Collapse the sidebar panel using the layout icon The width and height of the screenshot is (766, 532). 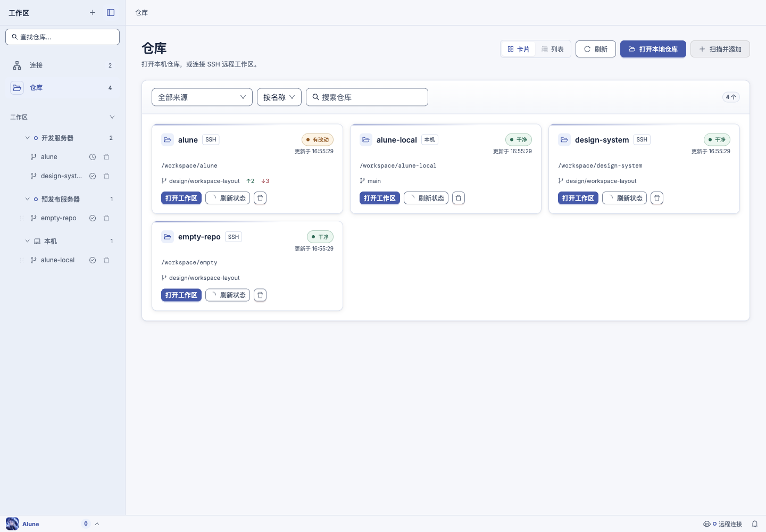point(111,13)
